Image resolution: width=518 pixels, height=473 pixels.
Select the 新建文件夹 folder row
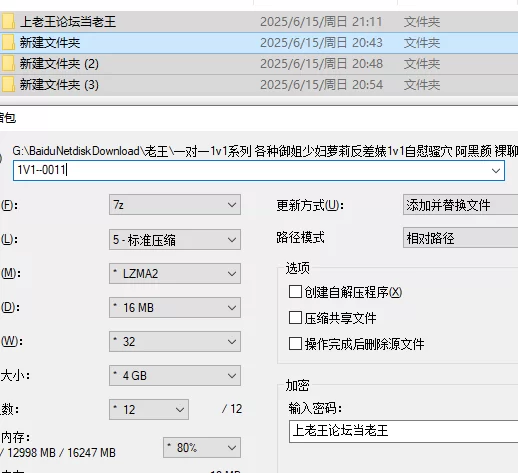[259, 43]
